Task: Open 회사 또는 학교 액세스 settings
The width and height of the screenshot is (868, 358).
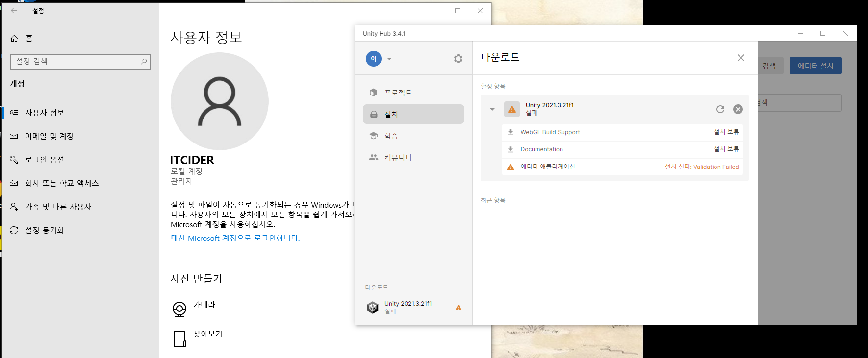Action: click(79, 183)
